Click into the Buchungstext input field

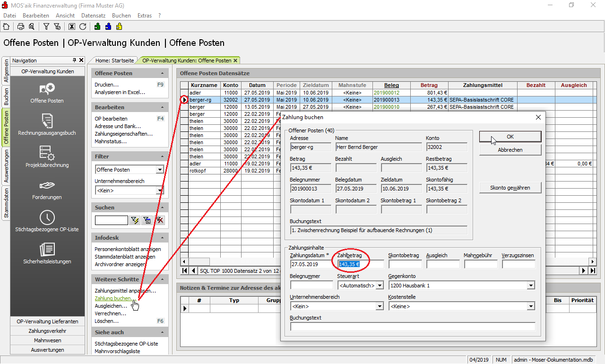pyautogui.click(x=413, y=327)
